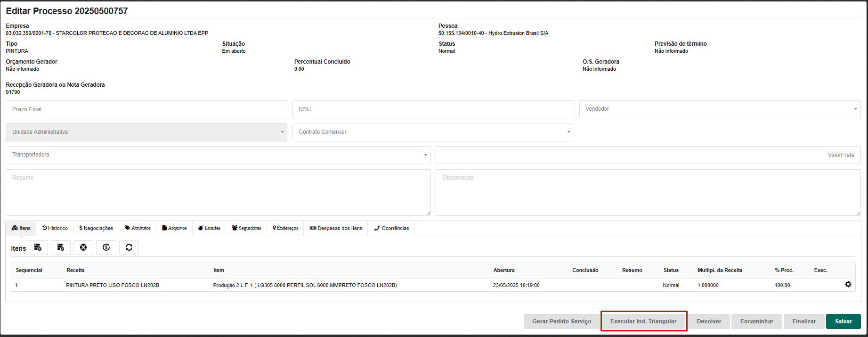Go to the Atributos tab

tap(138, 228)
